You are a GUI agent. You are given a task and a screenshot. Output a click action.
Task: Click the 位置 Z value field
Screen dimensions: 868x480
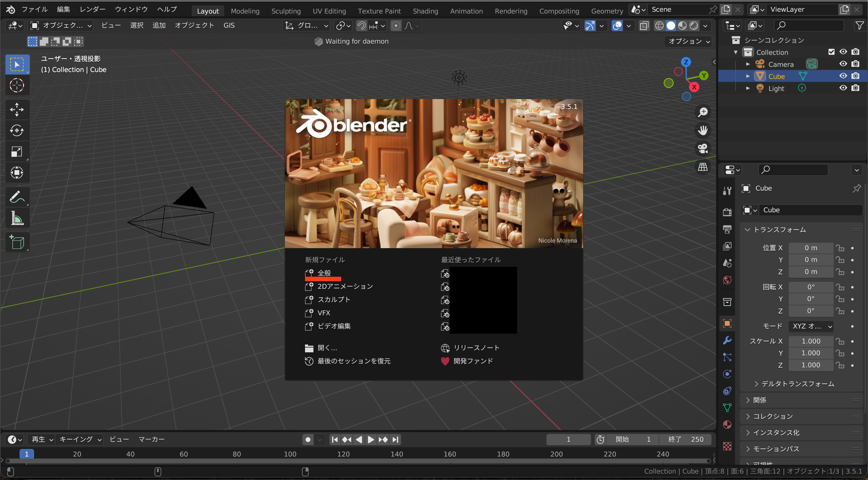(811, 272)
